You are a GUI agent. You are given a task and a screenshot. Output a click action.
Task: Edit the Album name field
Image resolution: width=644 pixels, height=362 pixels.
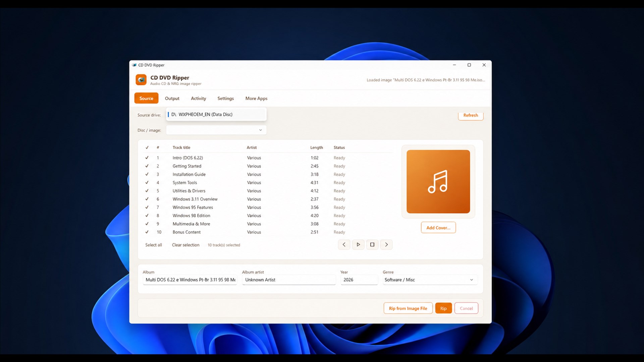pos(190,280)
